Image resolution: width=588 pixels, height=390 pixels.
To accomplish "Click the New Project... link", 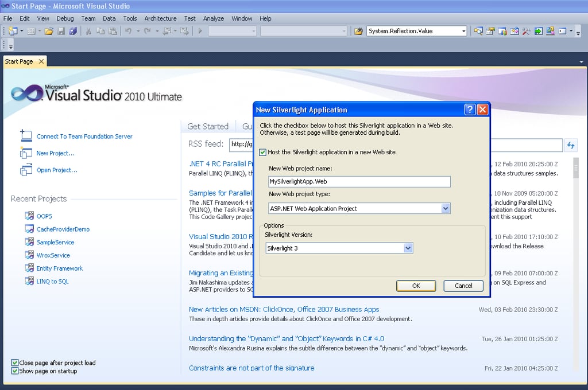I will pyautogui.click(x=56, y=153).
